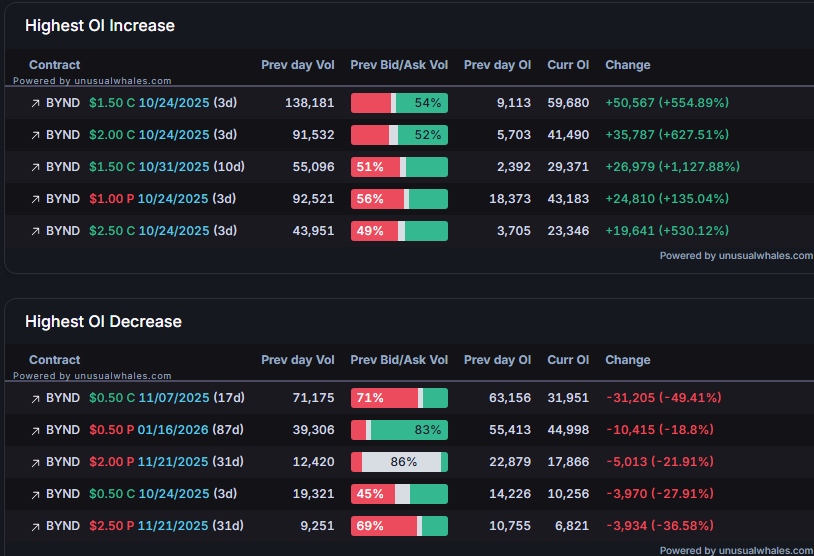The height and width of the screenshot is (556, 814).
Task: Click Contract header in Highest OI Increase table
Action: click(x=55, y=65)
